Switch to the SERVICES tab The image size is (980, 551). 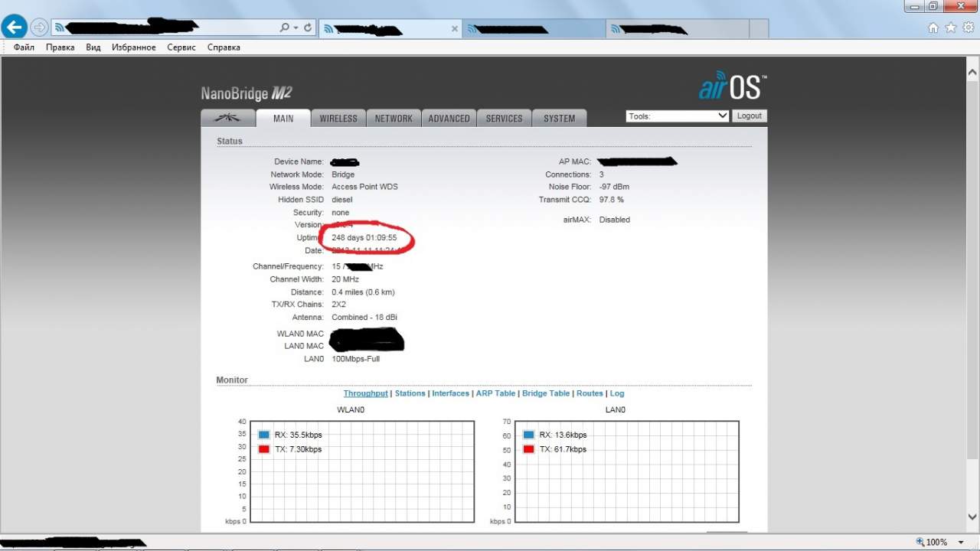504,118
